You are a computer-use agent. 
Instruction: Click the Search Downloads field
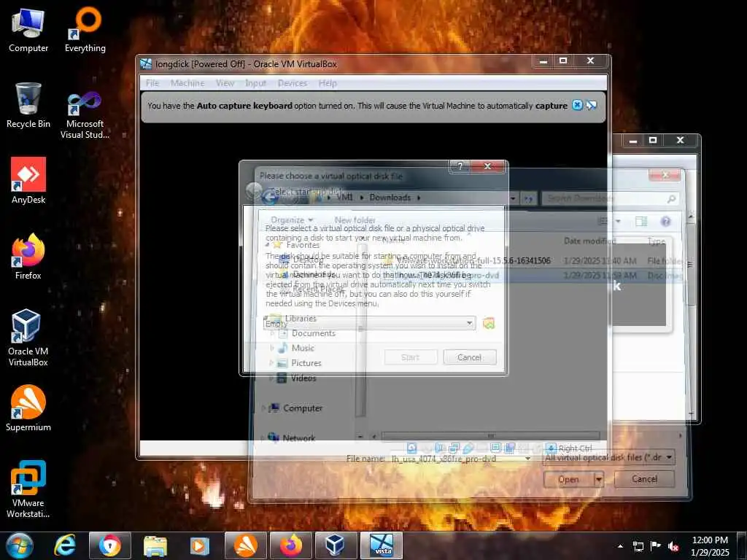(610, 198)
